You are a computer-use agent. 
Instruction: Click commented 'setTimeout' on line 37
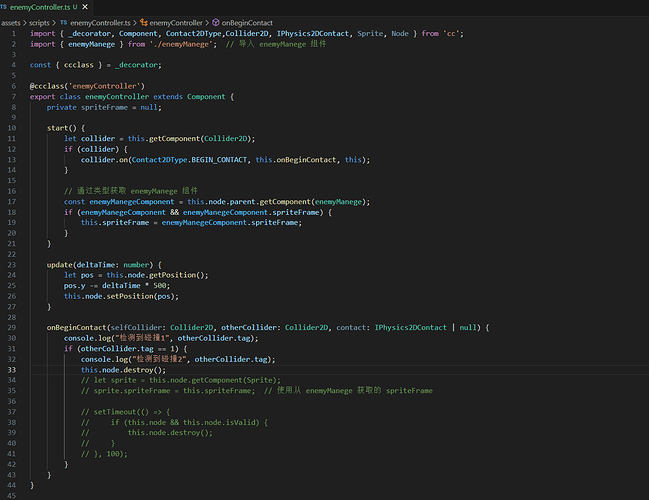click(115, 412)
